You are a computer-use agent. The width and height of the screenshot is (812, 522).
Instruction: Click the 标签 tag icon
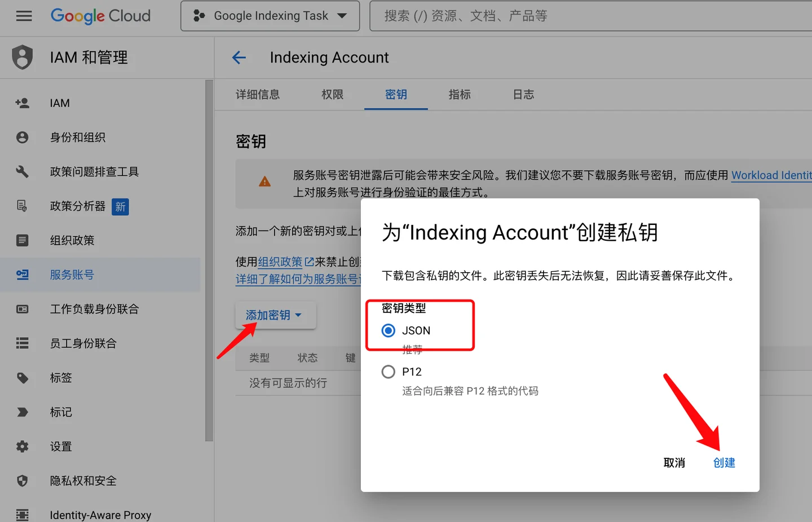23,378
